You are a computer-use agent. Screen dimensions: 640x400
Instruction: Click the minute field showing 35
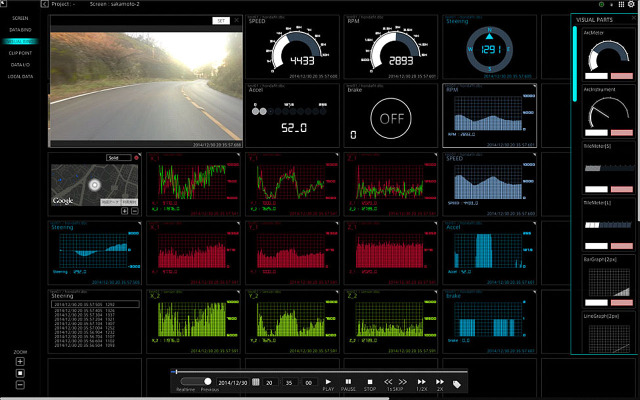coord(289,383)
